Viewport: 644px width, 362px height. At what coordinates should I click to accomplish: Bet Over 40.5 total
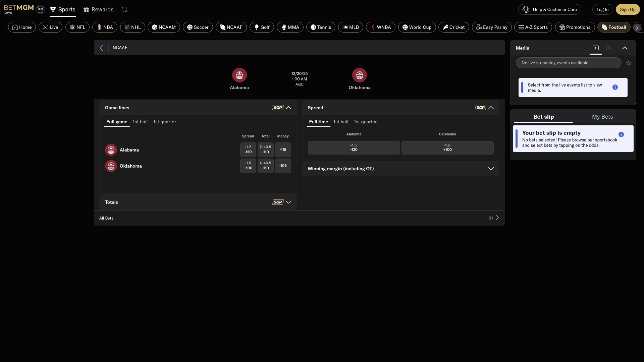coord(265,149)
